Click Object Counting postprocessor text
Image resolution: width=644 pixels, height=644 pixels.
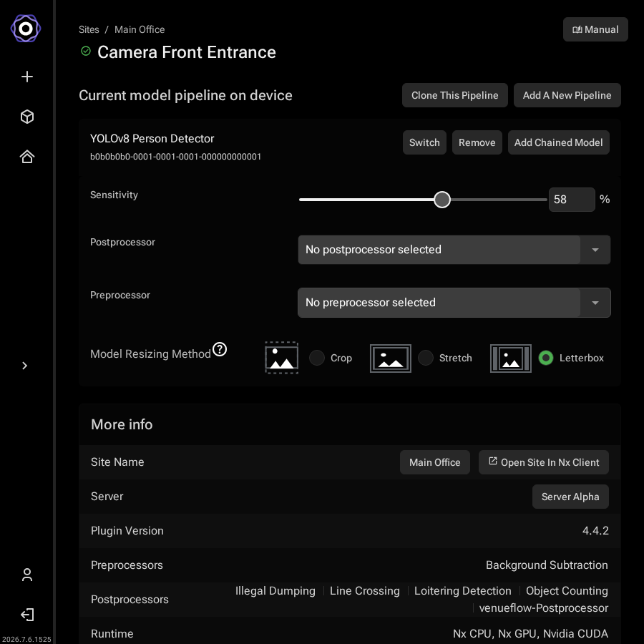coord(567,591)
